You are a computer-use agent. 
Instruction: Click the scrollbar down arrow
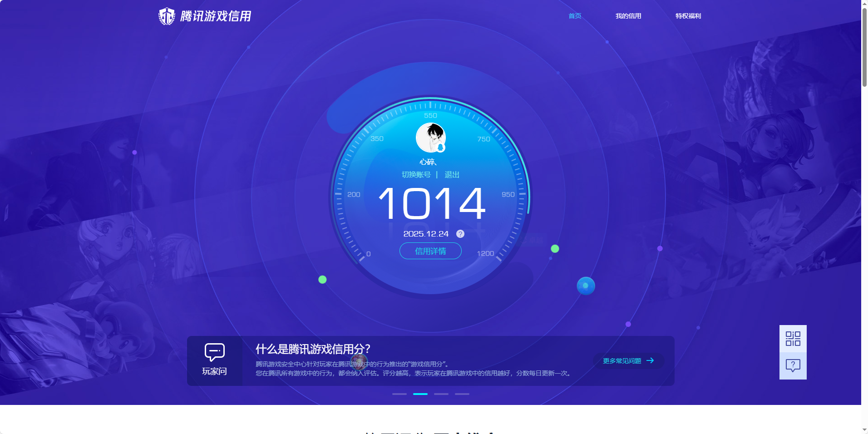pos(864,429)
